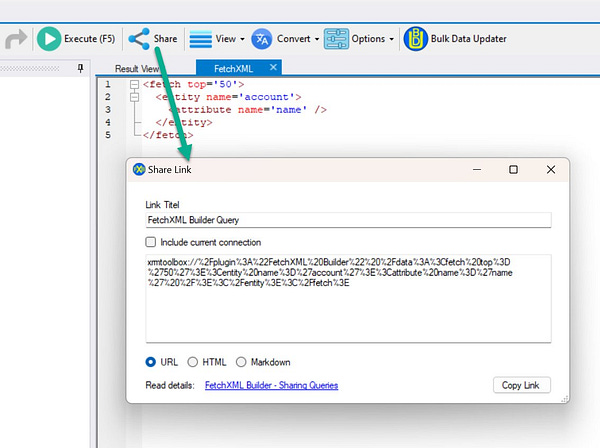Select the URL radio button
This screenshot has height=448, width=600.
151,362
